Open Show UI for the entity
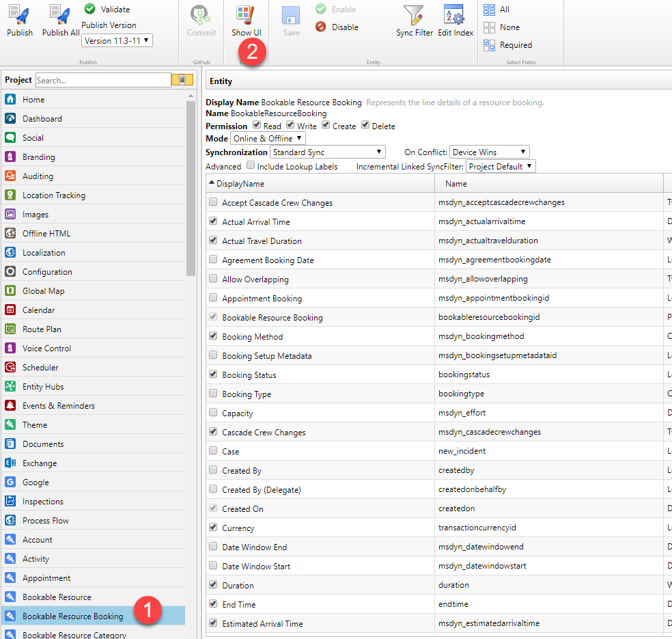 tap(246, 18)
